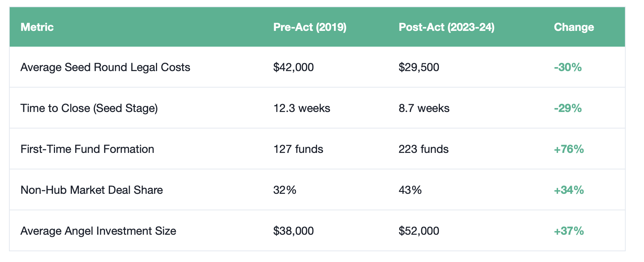644x262 pixels.
Task: Select the -29% change value
Action: click(x=567, y=108)
